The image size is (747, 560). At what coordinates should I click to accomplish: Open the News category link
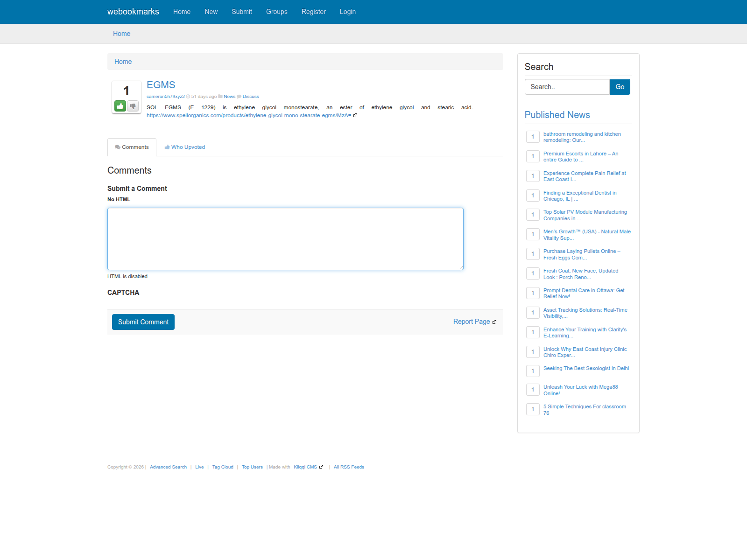coord(229,97)
